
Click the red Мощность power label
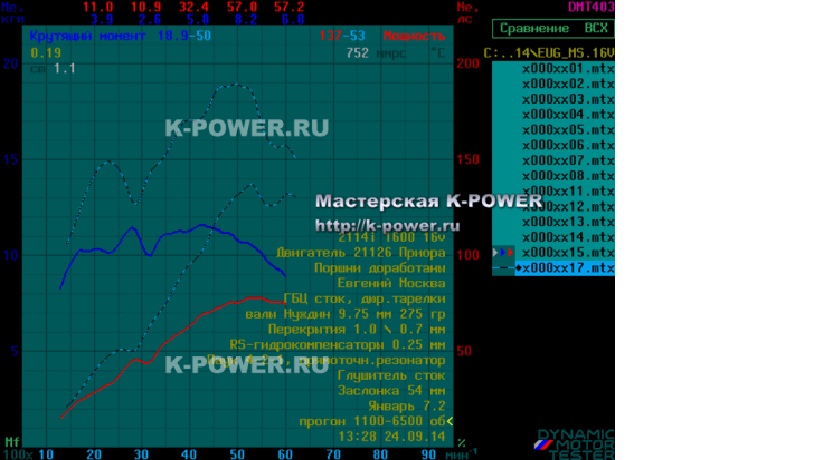[x=414, y=36]
